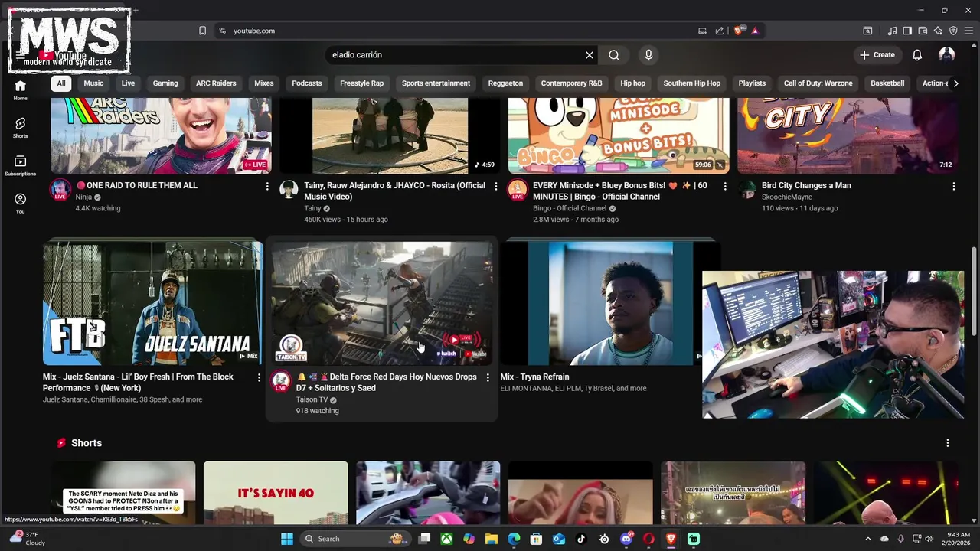Open options for ONE RAID TO RULE THEM ALL
Viewport: 980px width, 551px height.
point(267,186)
